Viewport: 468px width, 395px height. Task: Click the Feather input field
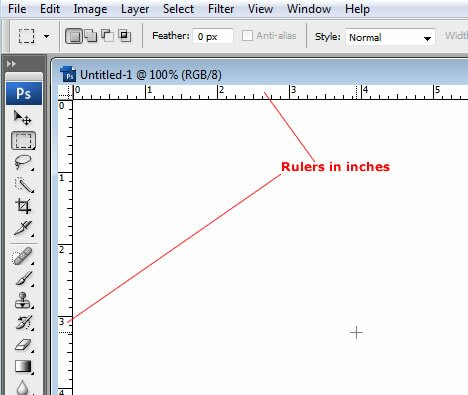coord(213,36)
